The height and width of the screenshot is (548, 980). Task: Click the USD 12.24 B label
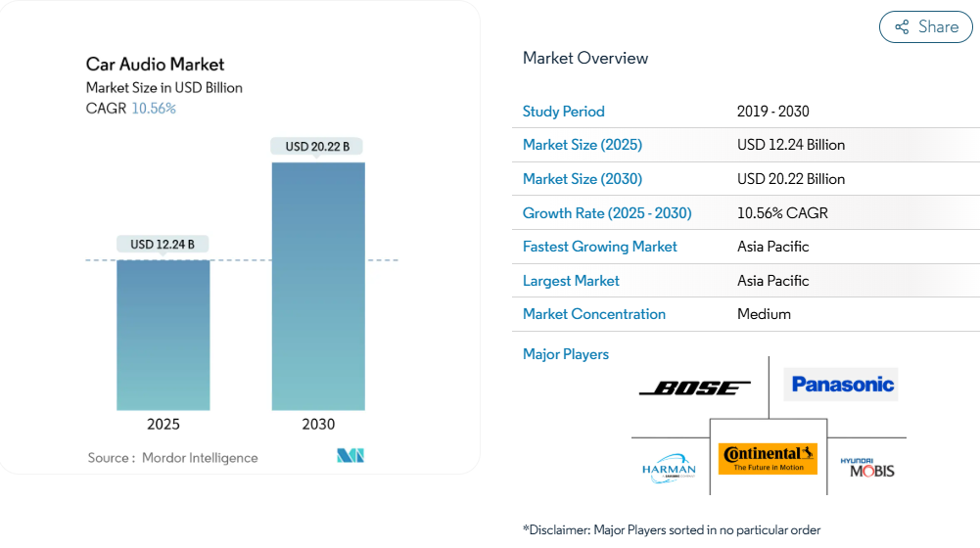[x=163, y=245]
